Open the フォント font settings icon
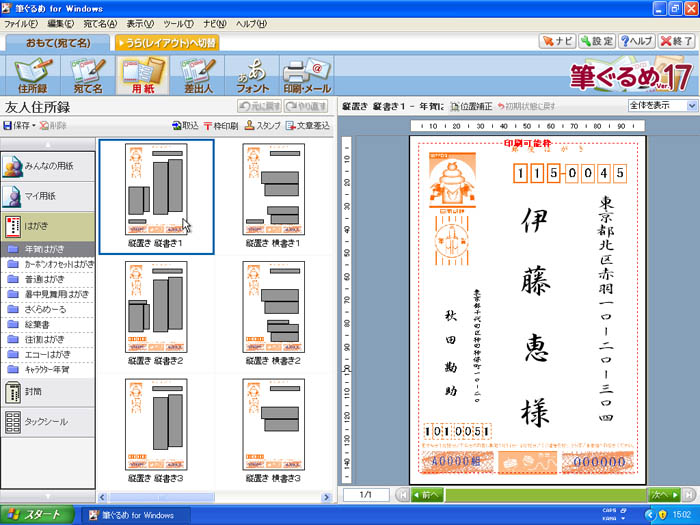 [x=252, y=75]
